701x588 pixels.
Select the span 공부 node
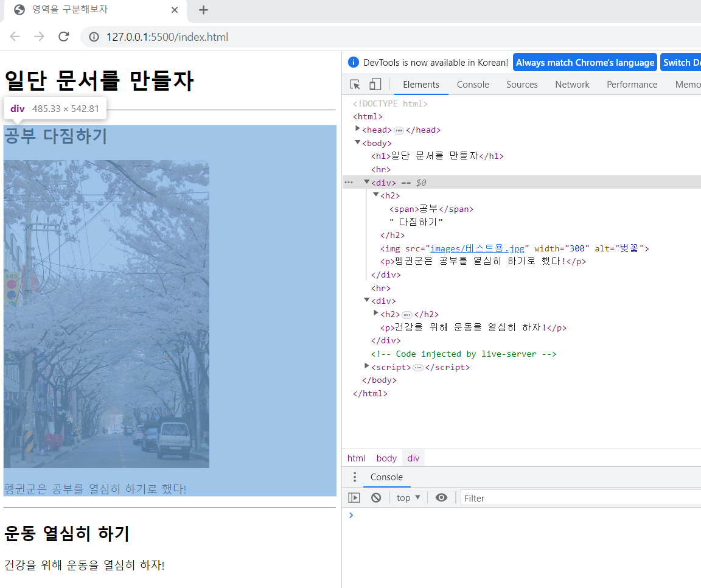(431, 209)
